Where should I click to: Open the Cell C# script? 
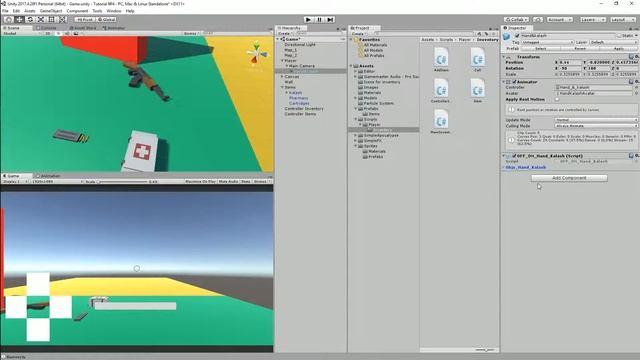click(x=478, y=60)
